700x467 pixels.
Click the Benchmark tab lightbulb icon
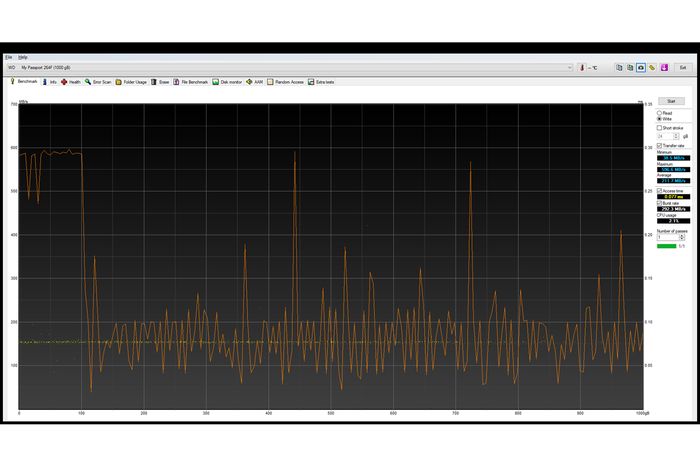[x=13, y=81]
